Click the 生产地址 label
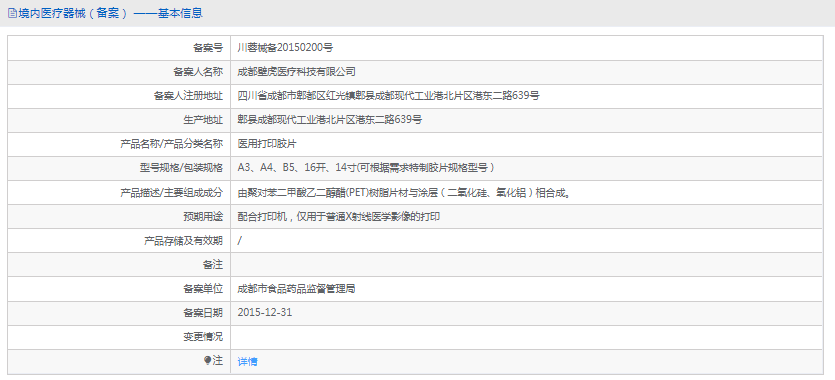This screenshot has height=380, width=835. [x=203, y=120]
